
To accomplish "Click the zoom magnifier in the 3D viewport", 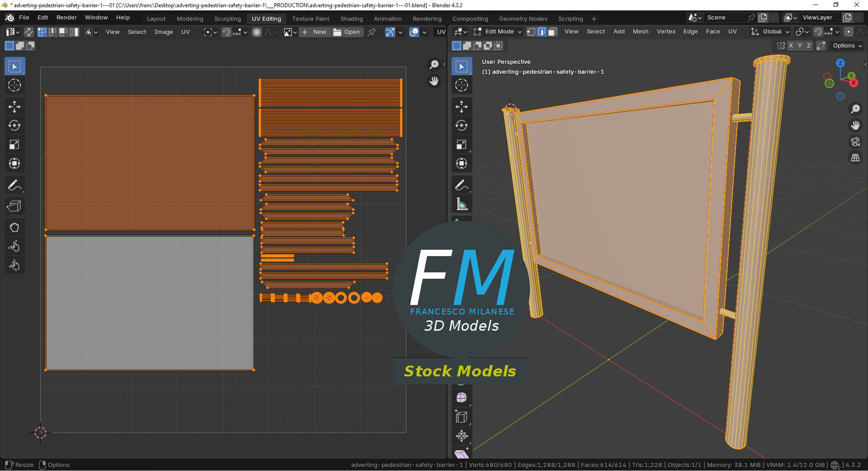I will pyautogui.click(x=855, y=109).
